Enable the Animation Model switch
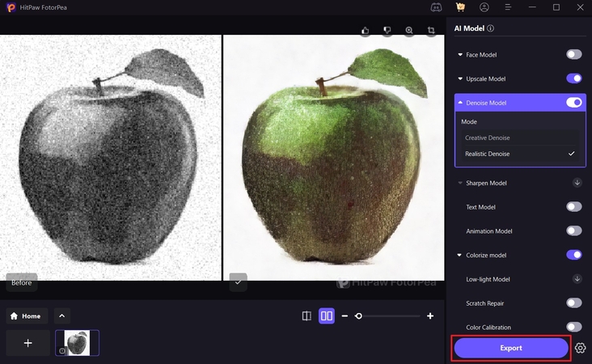 point(574,231)
